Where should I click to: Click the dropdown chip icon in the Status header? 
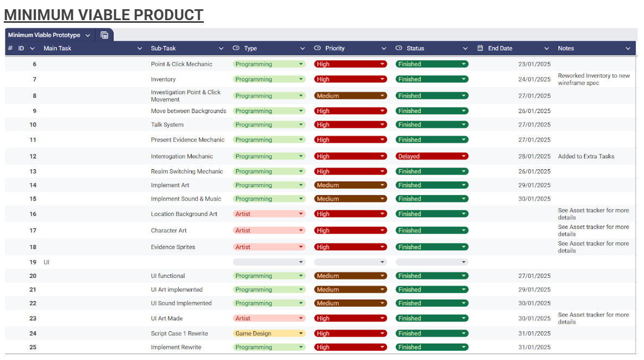(399, 48)
